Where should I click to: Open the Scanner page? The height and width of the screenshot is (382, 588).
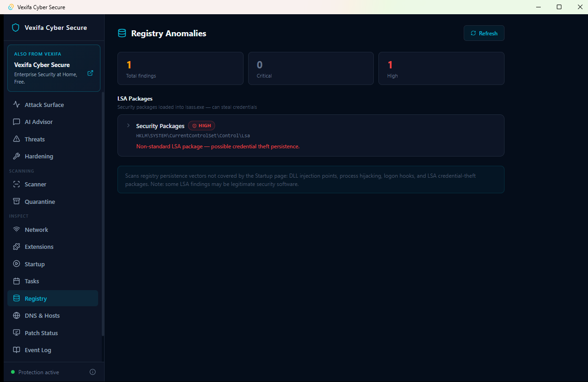tap(53, 184)
